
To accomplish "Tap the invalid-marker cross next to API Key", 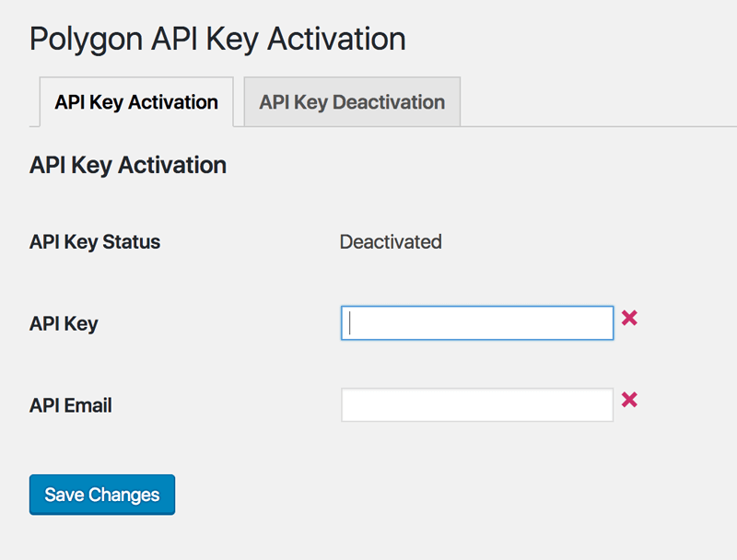I will 629,318.
